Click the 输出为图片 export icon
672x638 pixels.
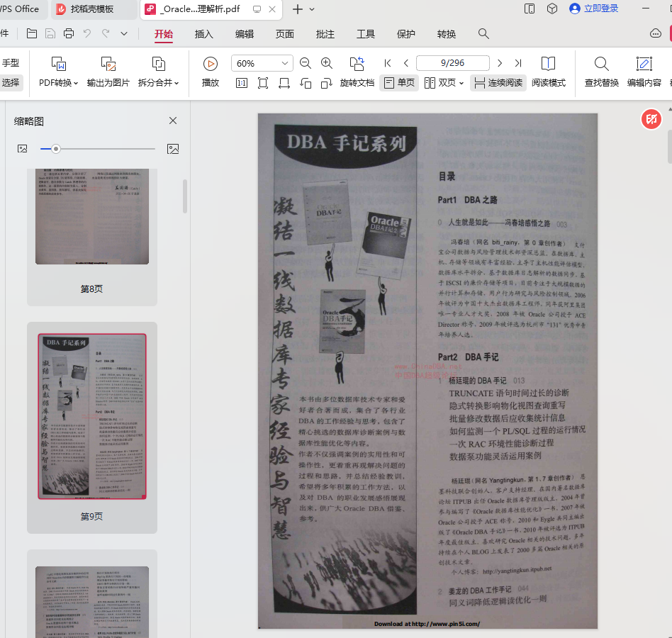pos(108,64)
